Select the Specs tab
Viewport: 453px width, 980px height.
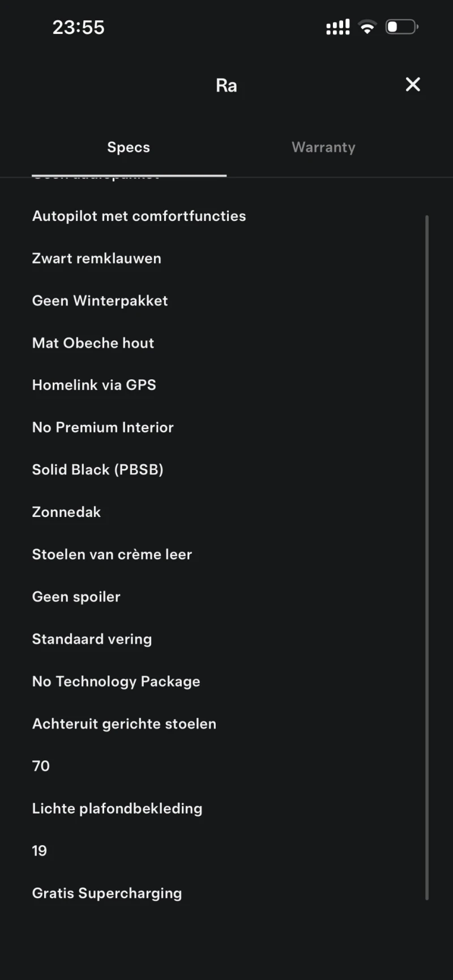(129, 147)
